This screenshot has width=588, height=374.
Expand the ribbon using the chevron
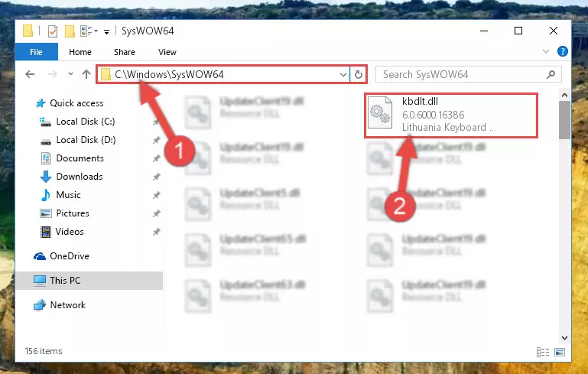click(546, 51)
